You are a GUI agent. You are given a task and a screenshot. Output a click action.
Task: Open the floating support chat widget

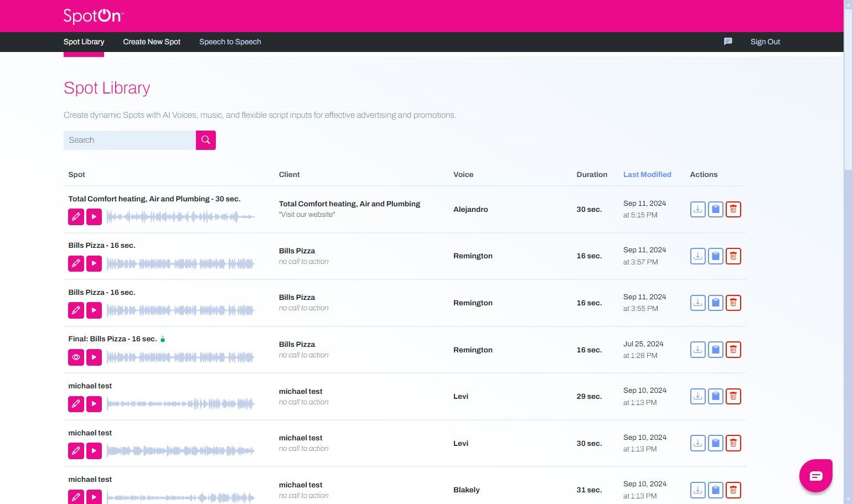(x=815, y=476)
